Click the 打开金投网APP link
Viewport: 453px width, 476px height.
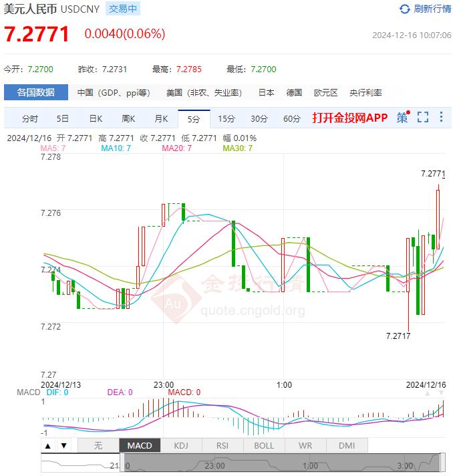coord(350,118)
